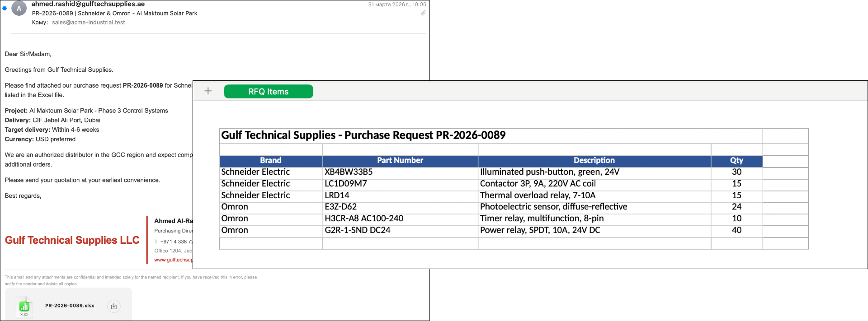Click the paperclip attachment indicator
This screenshot has height=321, width=868.
423,13
